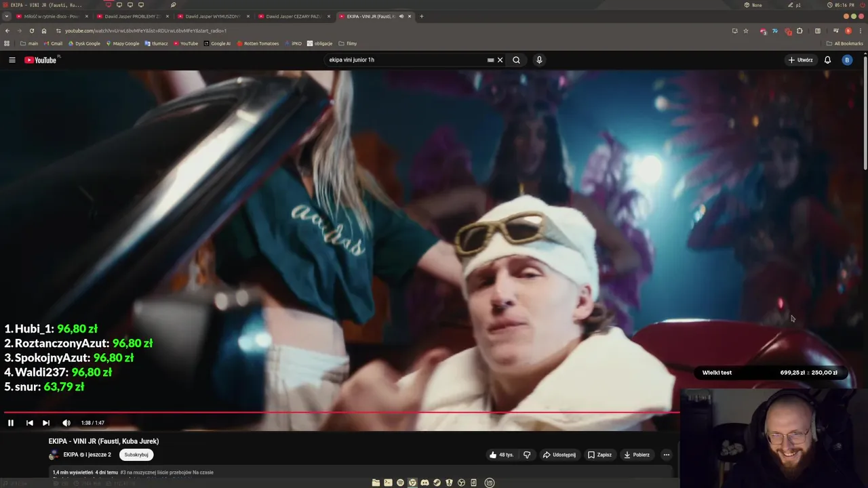This screenshot has height=488, width=868.
Task: Switch to Dawid Jasper PROBLEMY tab
Action: (x=132, y=16)
